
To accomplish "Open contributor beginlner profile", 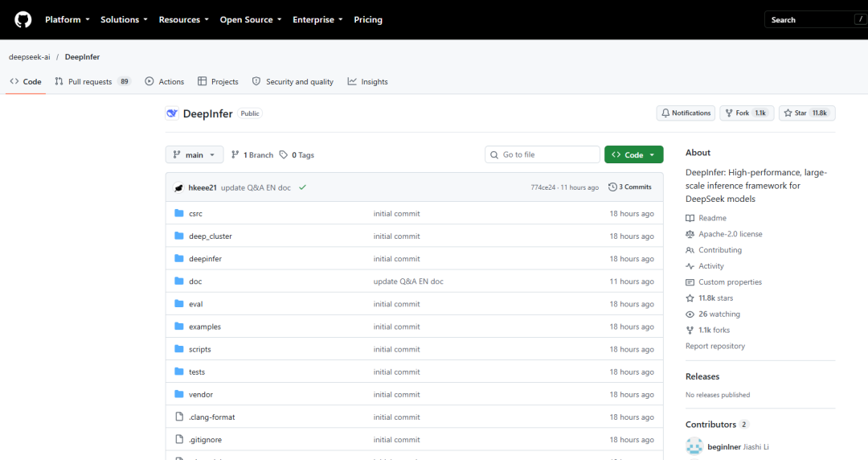I will (x=723, y=446).
